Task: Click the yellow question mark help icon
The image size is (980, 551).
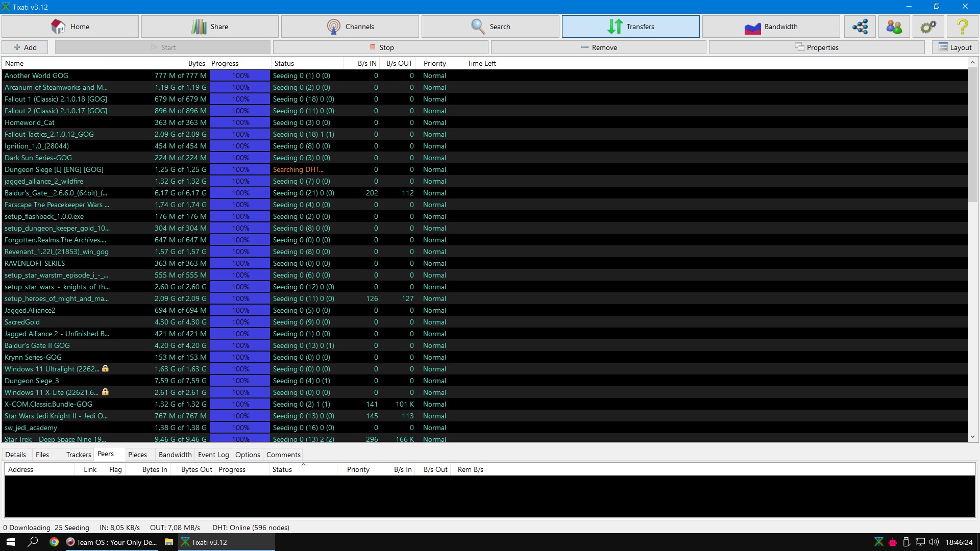Action: tap(962, 27)
